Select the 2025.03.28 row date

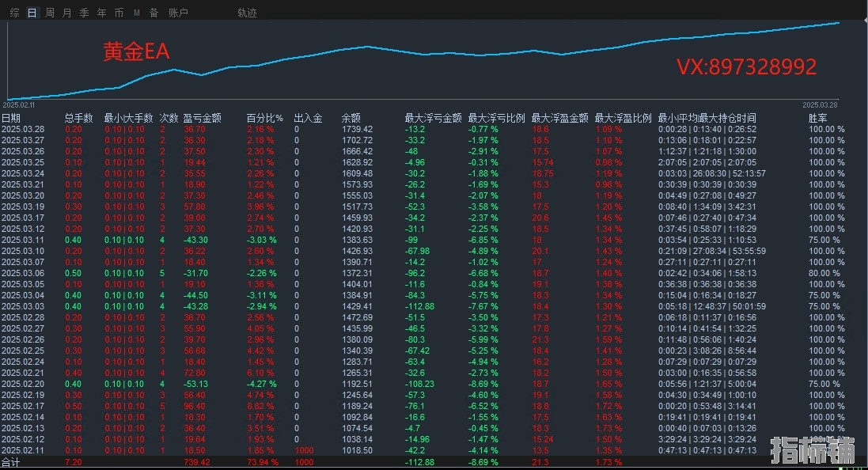coord(23,129)
